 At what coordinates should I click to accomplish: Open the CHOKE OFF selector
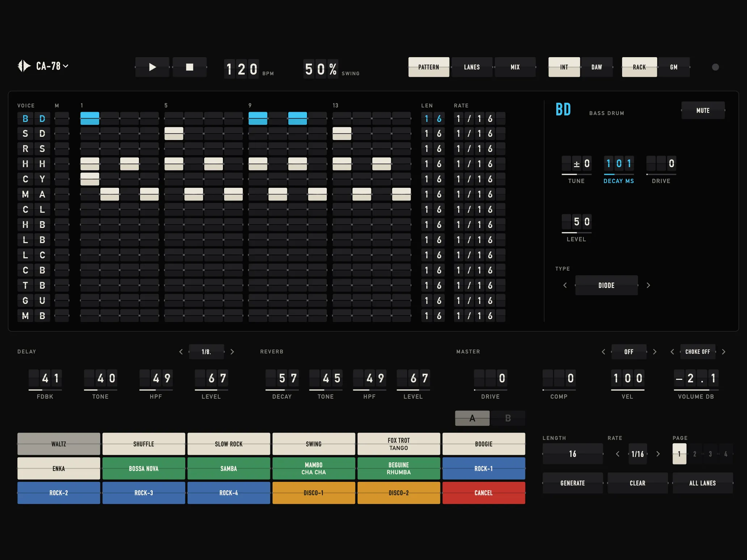click(698, 352)
